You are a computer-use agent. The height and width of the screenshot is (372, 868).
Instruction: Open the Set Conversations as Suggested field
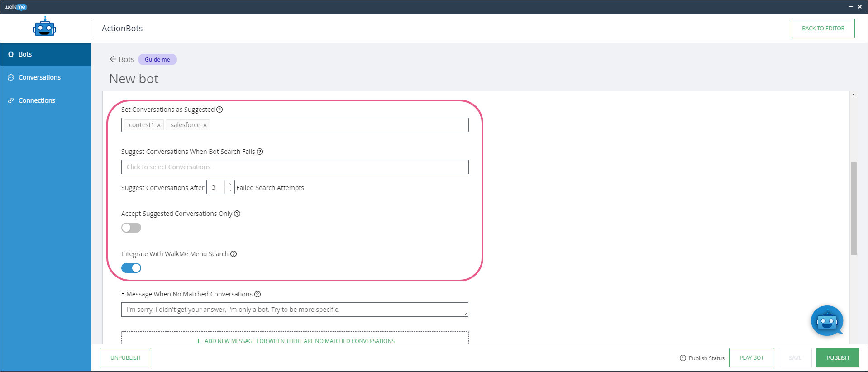(x=295, y=125)
